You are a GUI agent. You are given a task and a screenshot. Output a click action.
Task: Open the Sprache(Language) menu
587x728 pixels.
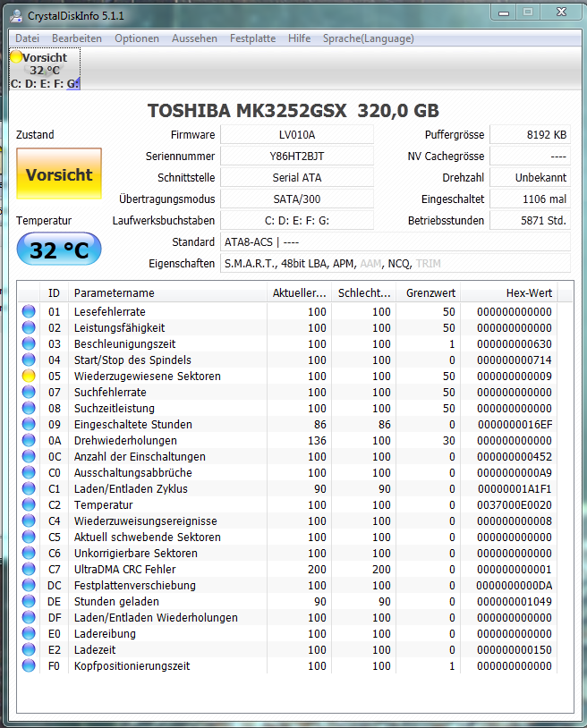pyautogui.click(x=369, y=38)
